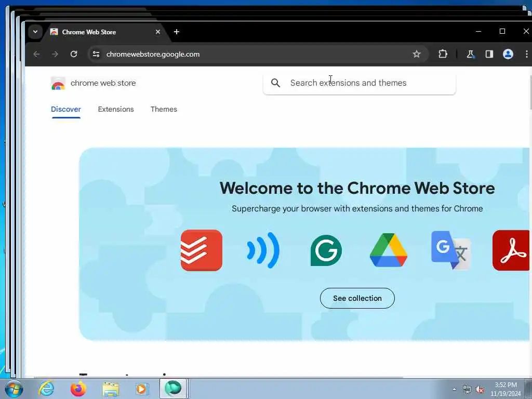Open the Todoist extension icon
The image size is (532, 399).
202,250
